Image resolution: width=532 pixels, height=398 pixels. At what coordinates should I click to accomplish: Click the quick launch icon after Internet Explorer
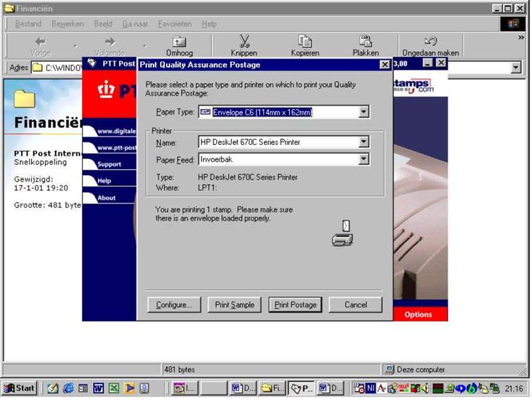click(x=83, y=388)
